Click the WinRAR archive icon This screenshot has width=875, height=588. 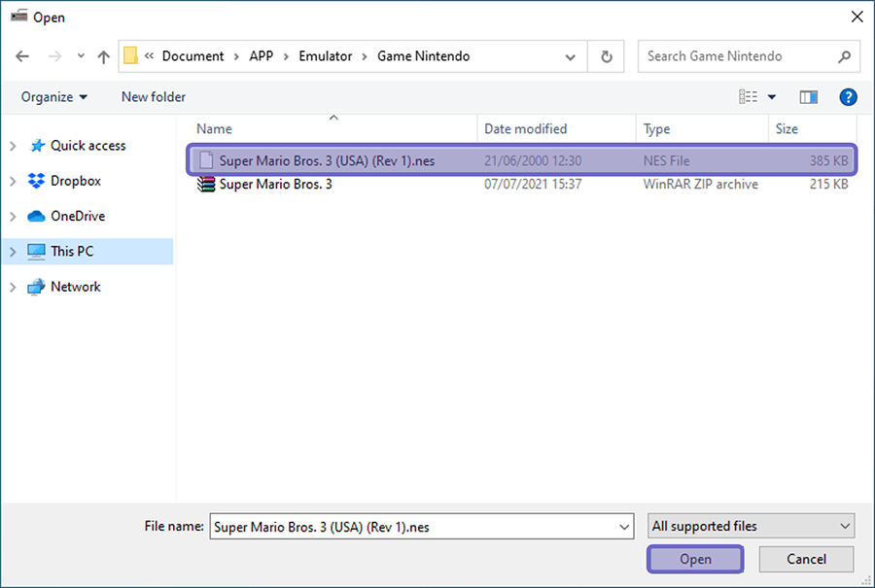tap(206, 184)
